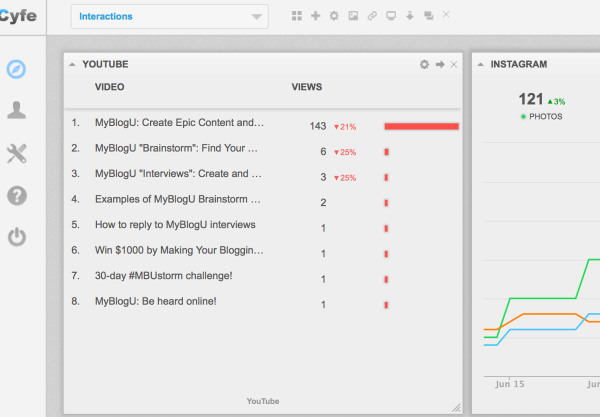Click the YouTube widget arrow icon
This screenshot has height=417, width=600.
440,64
